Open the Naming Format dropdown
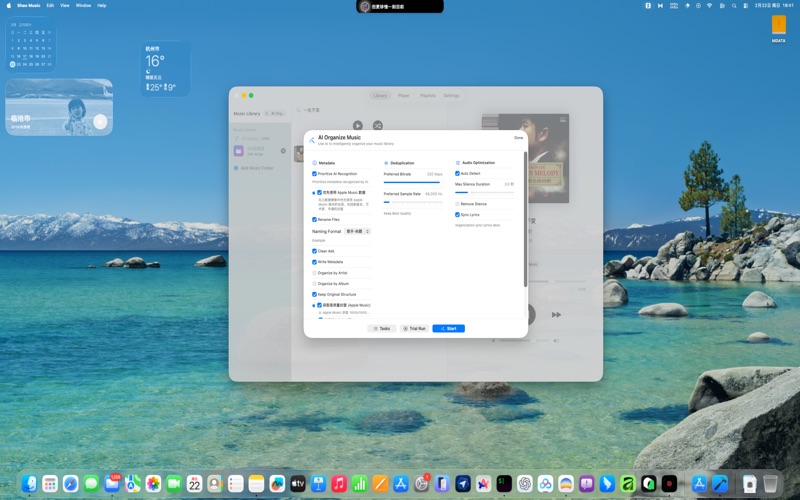Viewport: 800px width, 500px height. pyautogui.click(x=358, y=231)
